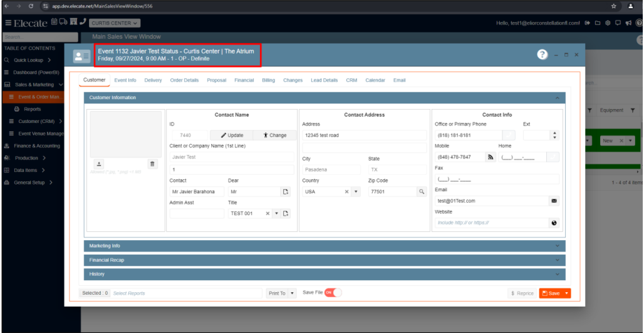644x333 pixels.
Task: Click call icon beside Home phone field
Action: click(553, 157)
